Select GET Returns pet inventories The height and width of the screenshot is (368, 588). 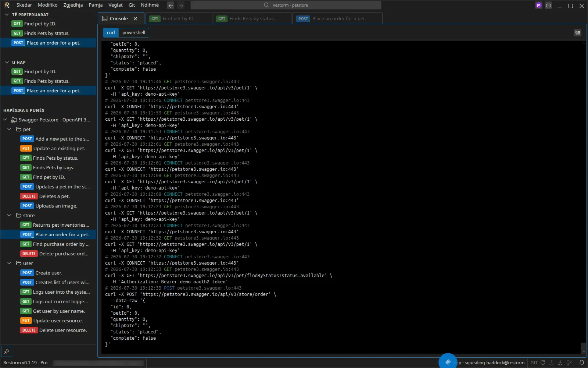point(49,225)
